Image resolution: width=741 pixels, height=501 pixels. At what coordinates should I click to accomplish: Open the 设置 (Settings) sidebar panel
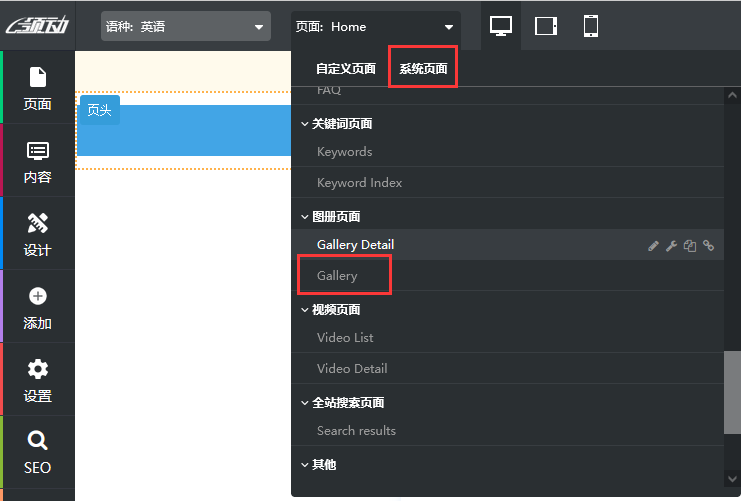point(37,380)
